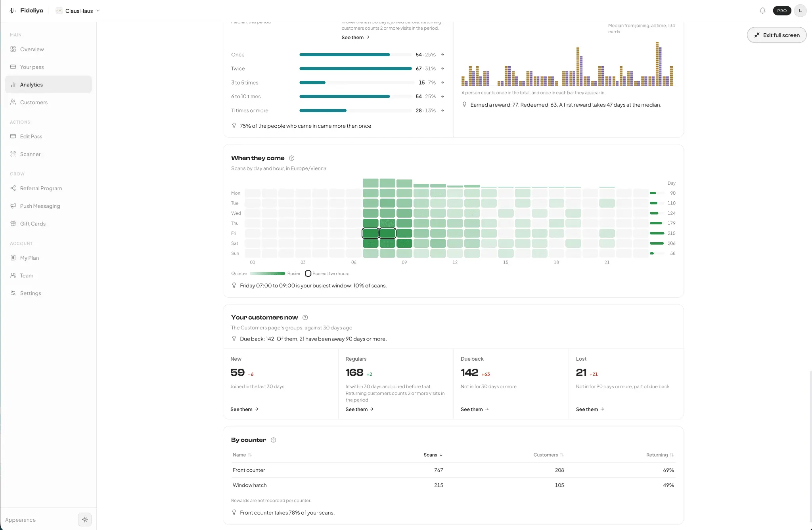
Task: Click the Fideliya logo
Action: (x=27, y=11)
